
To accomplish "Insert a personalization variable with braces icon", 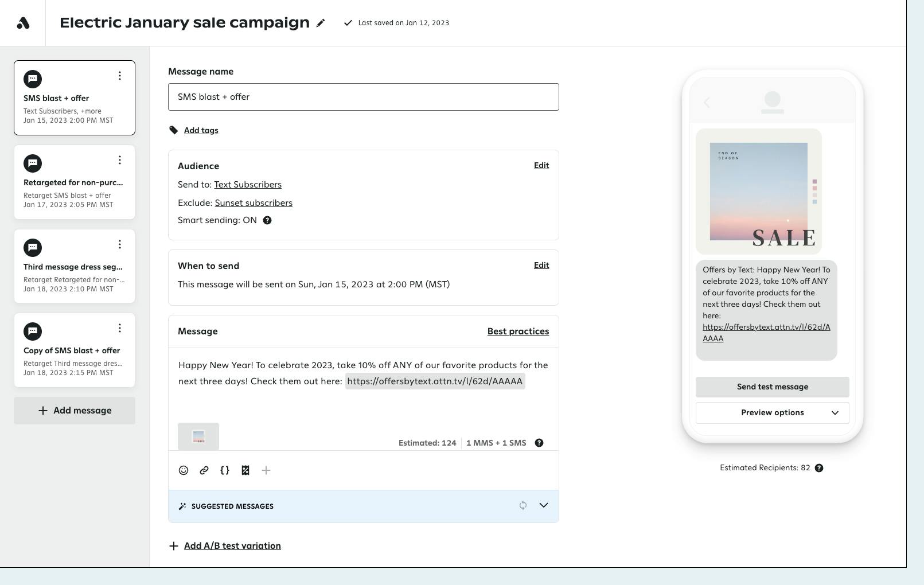I will point(225,470).
